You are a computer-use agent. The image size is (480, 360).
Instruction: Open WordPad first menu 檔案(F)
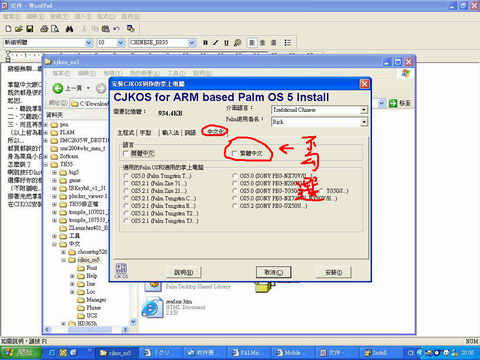click(x=12, y=16)
